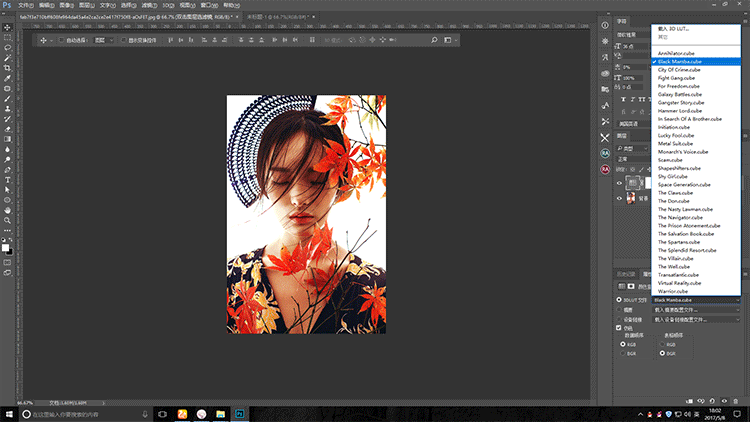The height and width of the screenshot is (422, 750).
Task: Open the layer blend mode dropdown
Action: point(632,159)
